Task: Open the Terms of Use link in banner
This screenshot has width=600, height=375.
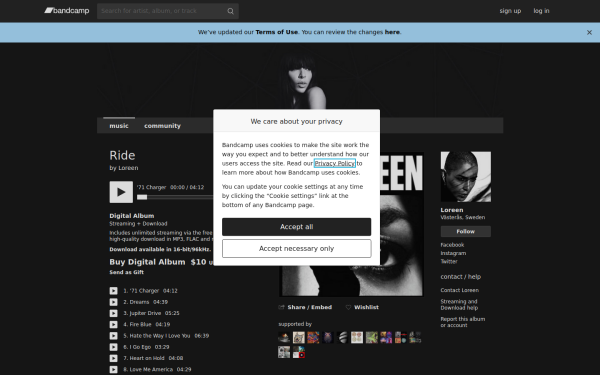Action: point(276,32)
